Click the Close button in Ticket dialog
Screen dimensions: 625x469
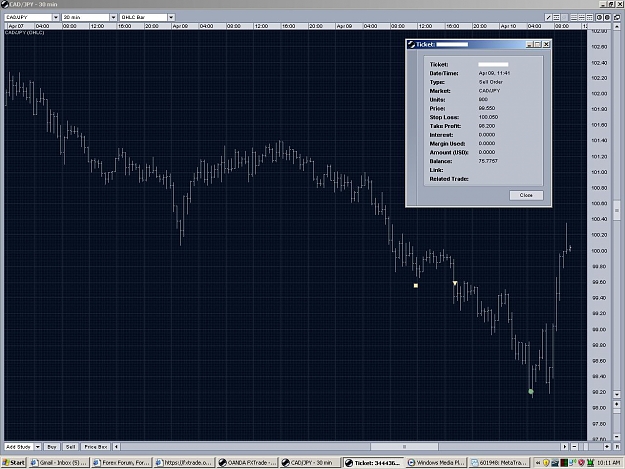click(526, 195)
